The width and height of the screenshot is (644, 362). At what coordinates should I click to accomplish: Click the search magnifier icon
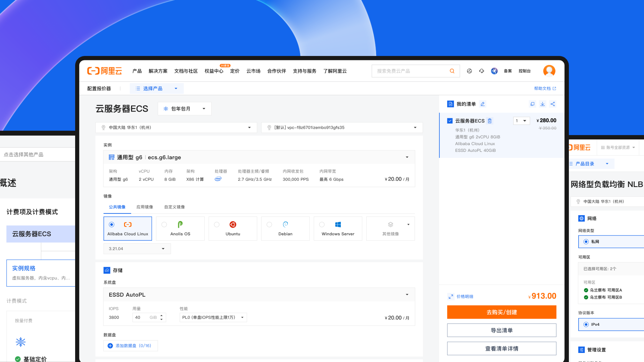(452, 71)
